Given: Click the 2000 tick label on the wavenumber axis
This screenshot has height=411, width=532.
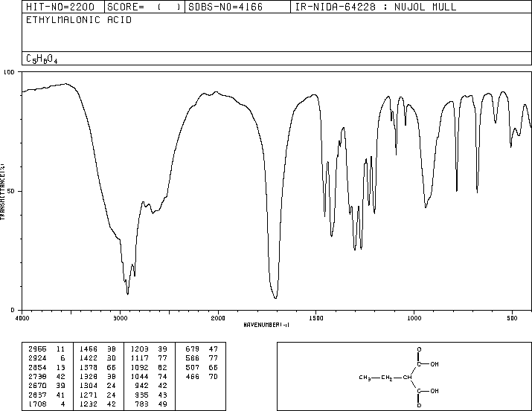Looking at the screenshot, I should pos(218,318).
